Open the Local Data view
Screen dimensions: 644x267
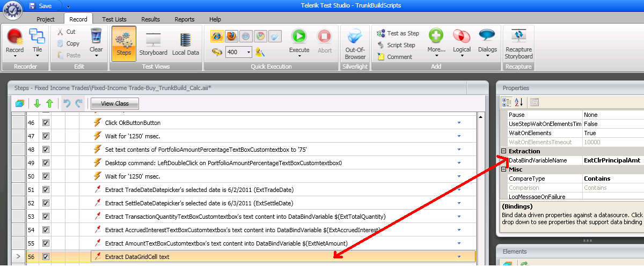[x=186, y=43]
